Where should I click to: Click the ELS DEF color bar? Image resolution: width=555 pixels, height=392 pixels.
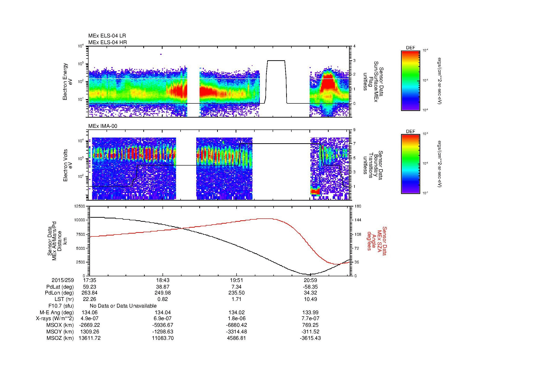tap(410, 80)
